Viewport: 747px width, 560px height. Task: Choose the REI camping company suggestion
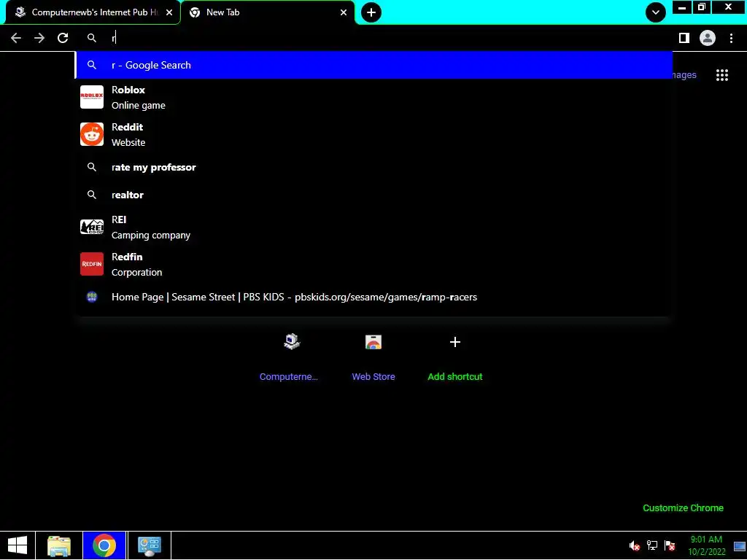373,227
